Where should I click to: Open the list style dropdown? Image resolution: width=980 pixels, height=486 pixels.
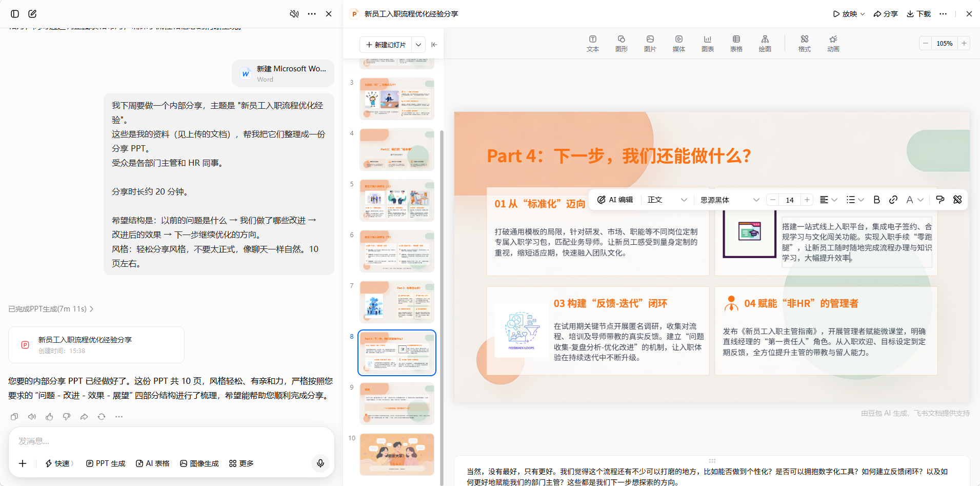855,200
